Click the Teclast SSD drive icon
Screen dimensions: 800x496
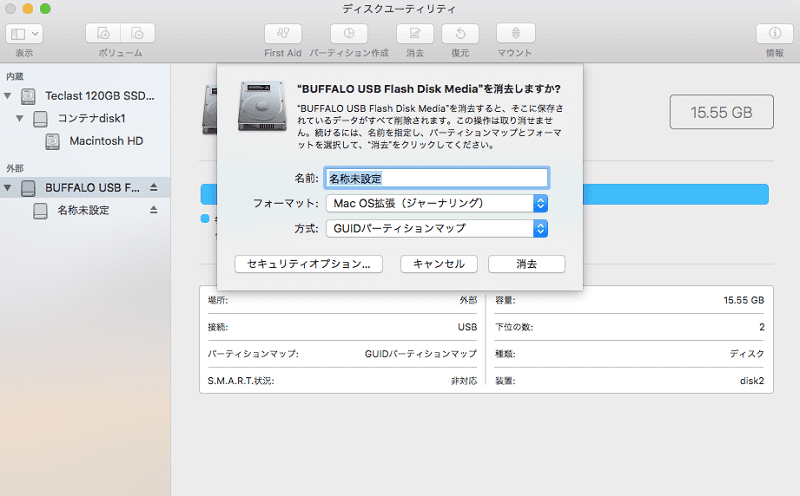(x=28, y=96)
